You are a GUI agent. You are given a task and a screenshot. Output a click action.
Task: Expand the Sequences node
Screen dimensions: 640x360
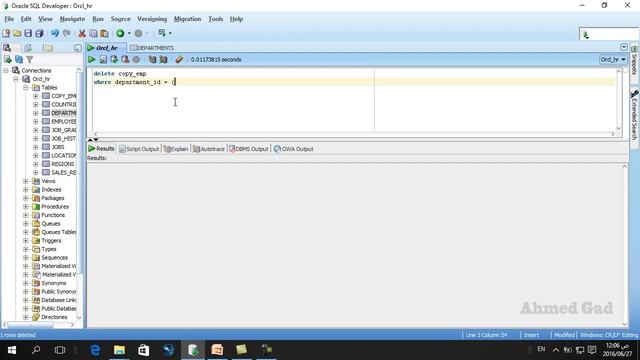coord(26,258)
